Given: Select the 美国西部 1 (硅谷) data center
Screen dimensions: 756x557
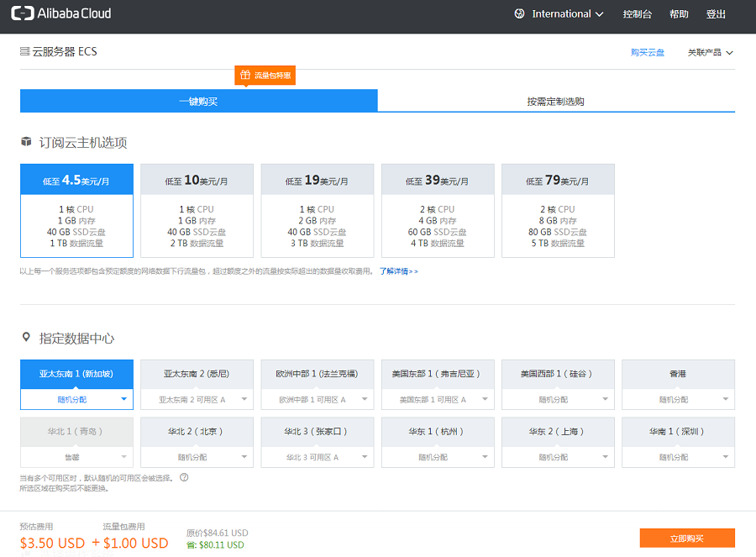Looking at the screenshot, I should tap(558, 374).
